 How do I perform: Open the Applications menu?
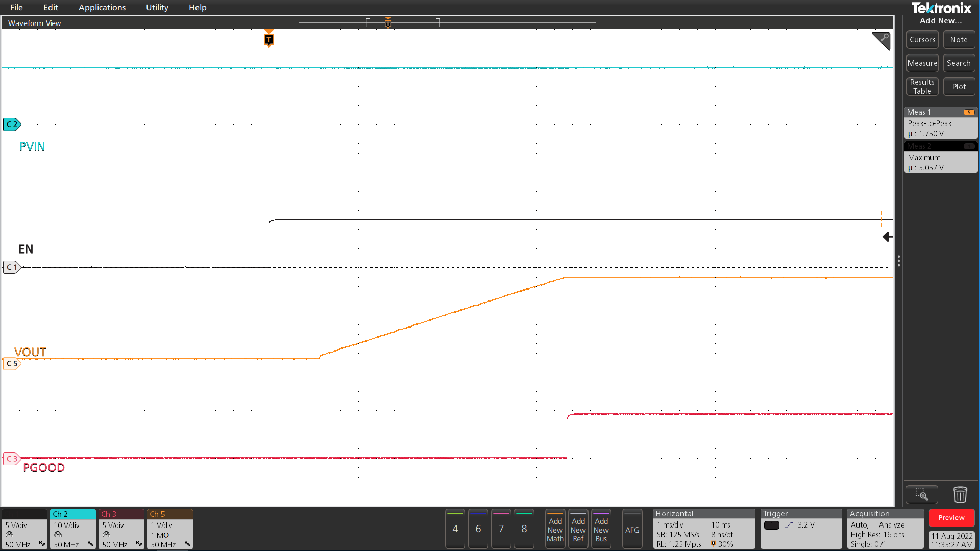click(102, 7)
